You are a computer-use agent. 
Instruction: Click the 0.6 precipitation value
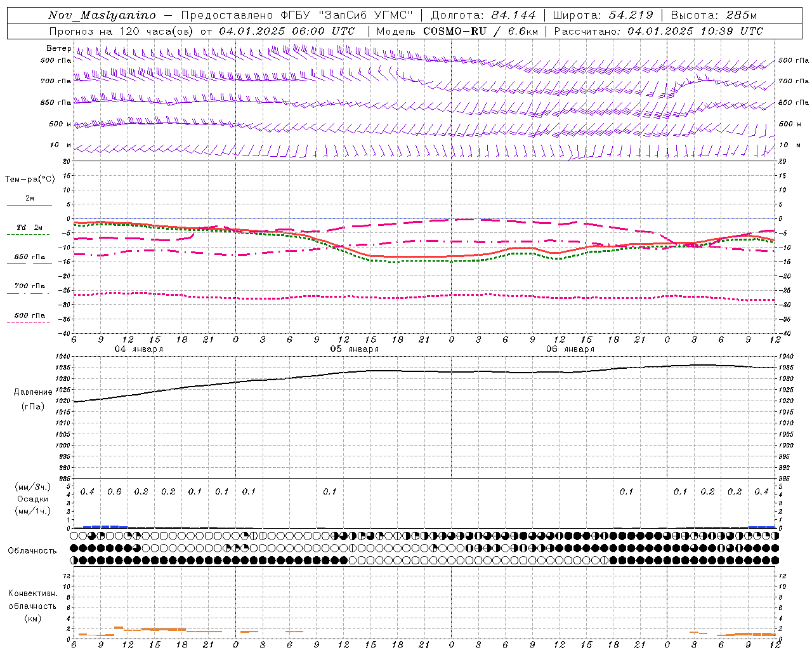[114, 492]
